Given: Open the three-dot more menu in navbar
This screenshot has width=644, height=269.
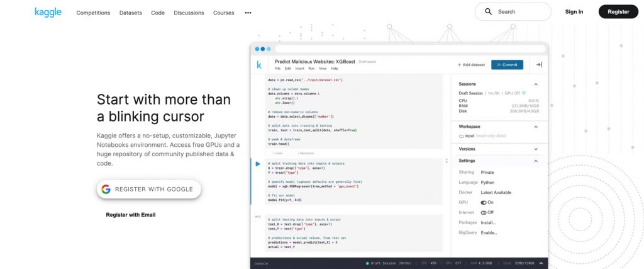Looking at the screenshot, I should 248,13.
